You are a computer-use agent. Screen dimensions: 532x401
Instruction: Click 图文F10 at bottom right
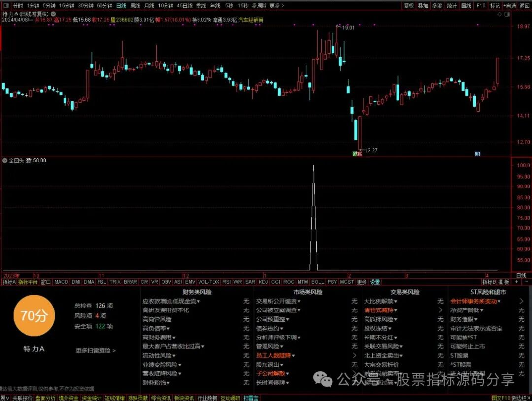[500, 398]
